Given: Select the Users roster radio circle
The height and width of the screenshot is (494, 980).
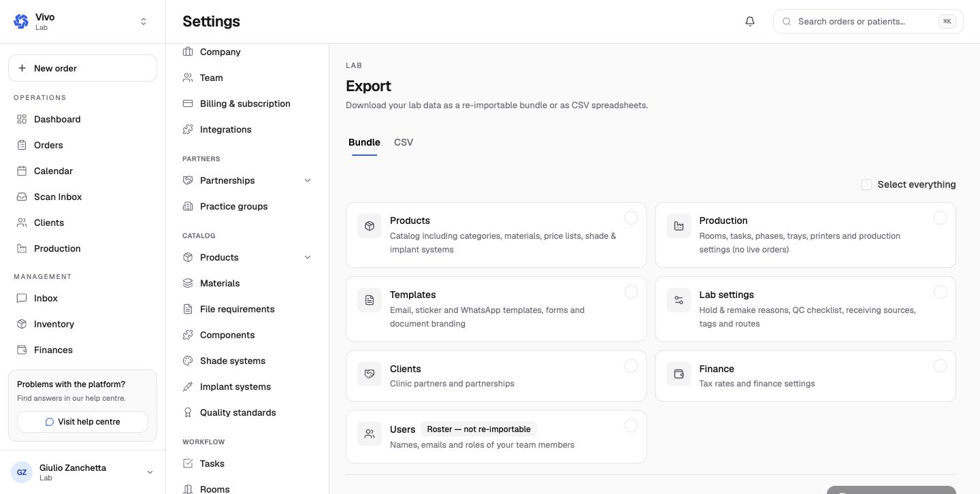Looking at the screenshot, I should click(631, 426).
